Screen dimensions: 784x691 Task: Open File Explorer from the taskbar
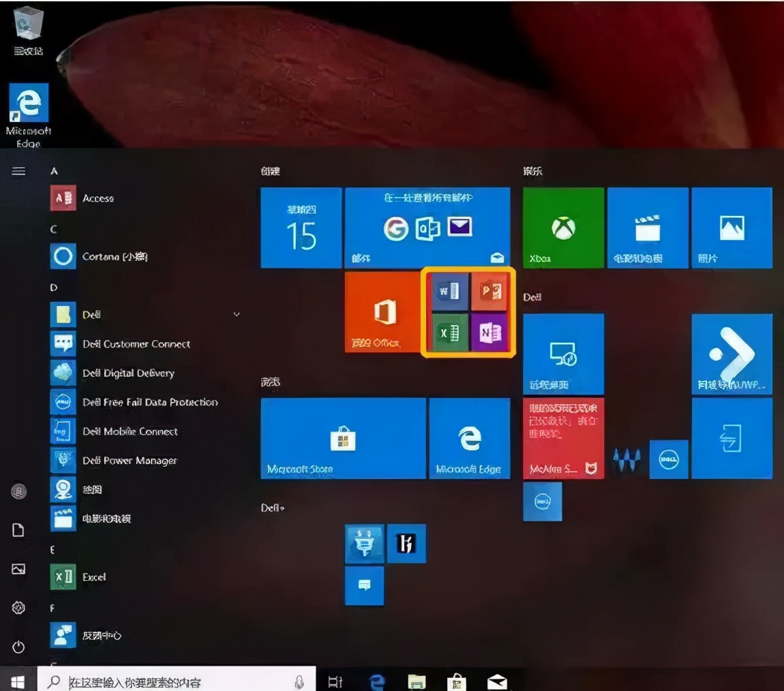pos(417,681)
